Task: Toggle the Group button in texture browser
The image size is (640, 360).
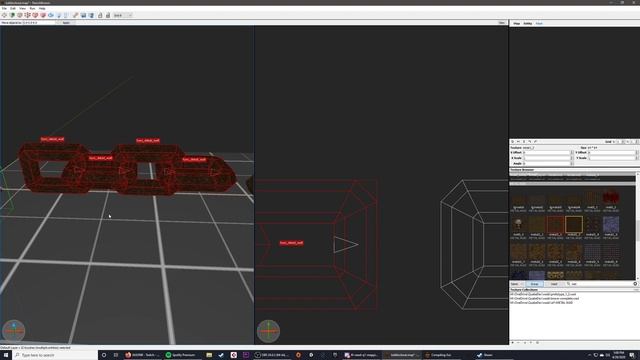Action: [x=534, y=284]
